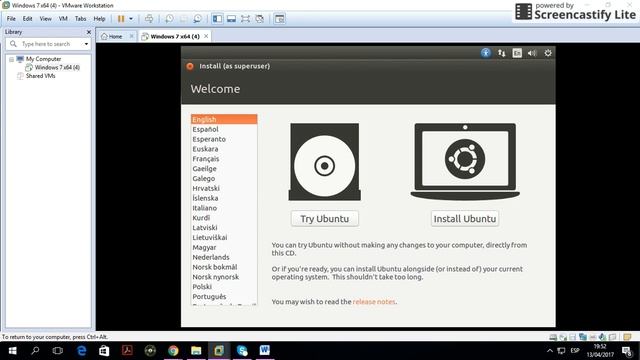640x360 pixels.
Task: Close the Home tab
Action: (131, 36)
